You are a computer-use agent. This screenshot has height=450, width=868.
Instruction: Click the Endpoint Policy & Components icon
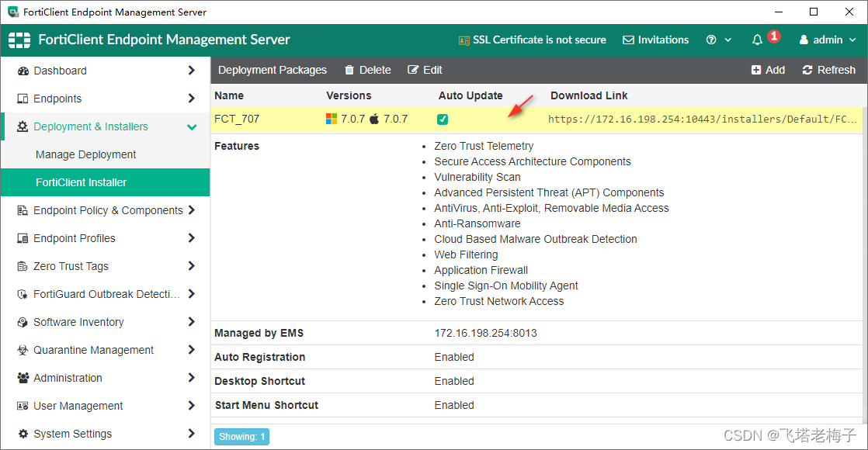click(23, 210)
